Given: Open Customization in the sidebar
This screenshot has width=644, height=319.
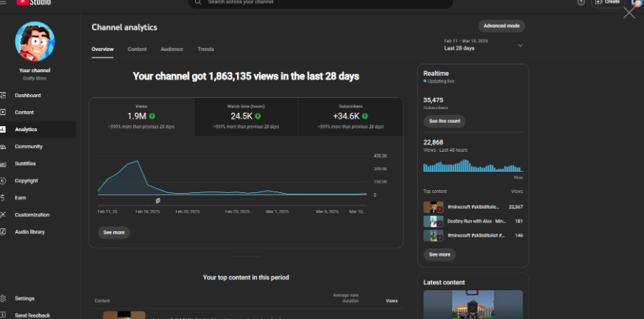Looking at the screenshot, I should (x=32, y=215).
